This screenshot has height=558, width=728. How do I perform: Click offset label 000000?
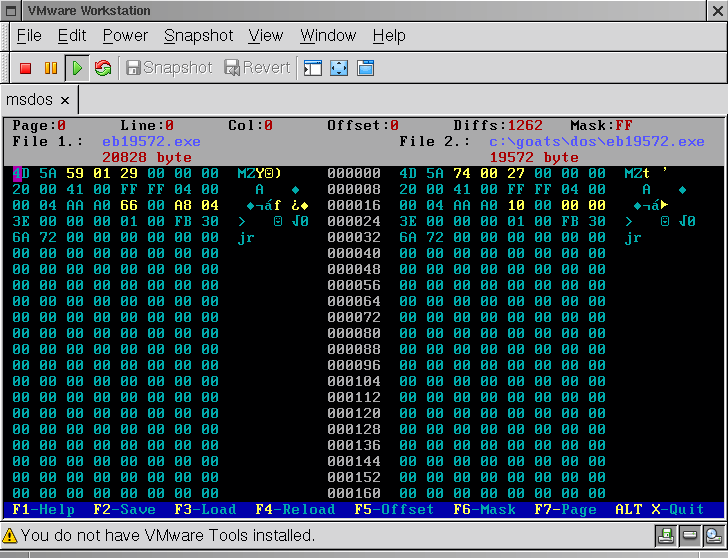click(354, 174)
